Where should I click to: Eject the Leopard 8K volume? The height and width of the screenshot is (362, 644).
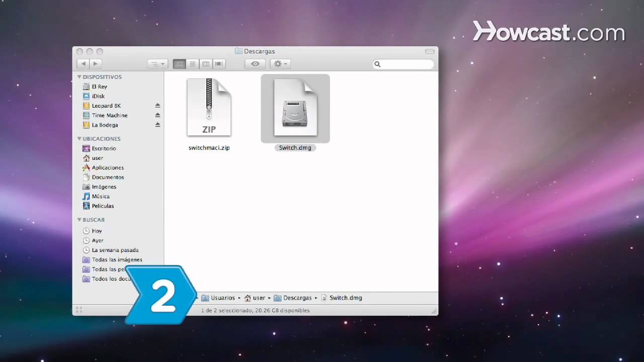[x=157, y=106]
